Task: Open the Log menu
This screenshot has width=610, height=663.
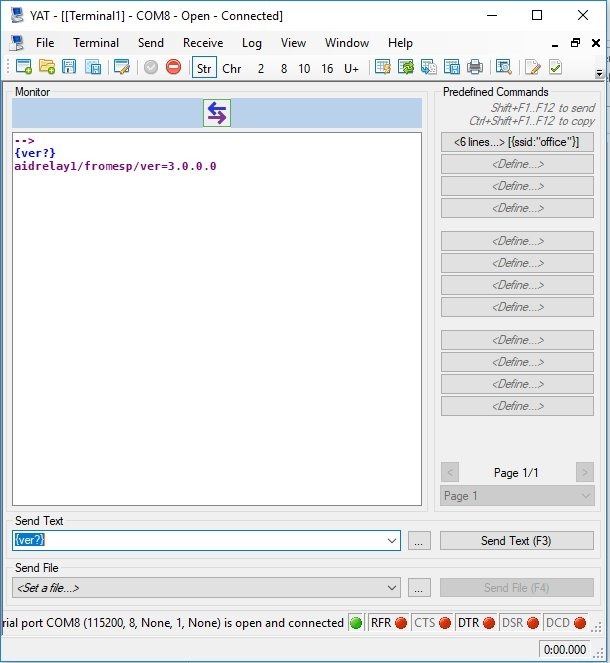Action: (x=251, y=43)
